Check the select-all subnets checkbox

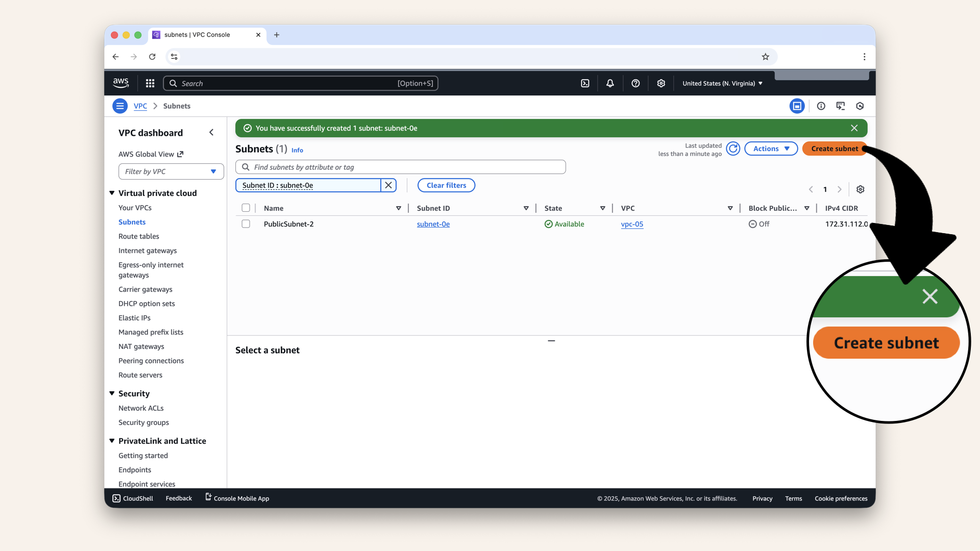click(x=246, y=208)
